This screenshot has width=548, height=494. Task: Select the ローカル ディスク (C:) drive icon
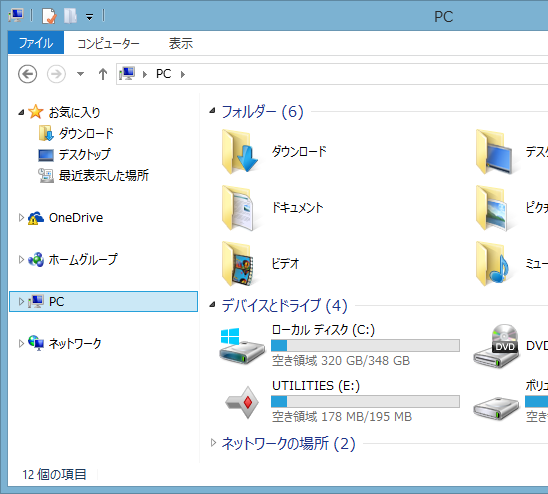(x=242, y=346)
